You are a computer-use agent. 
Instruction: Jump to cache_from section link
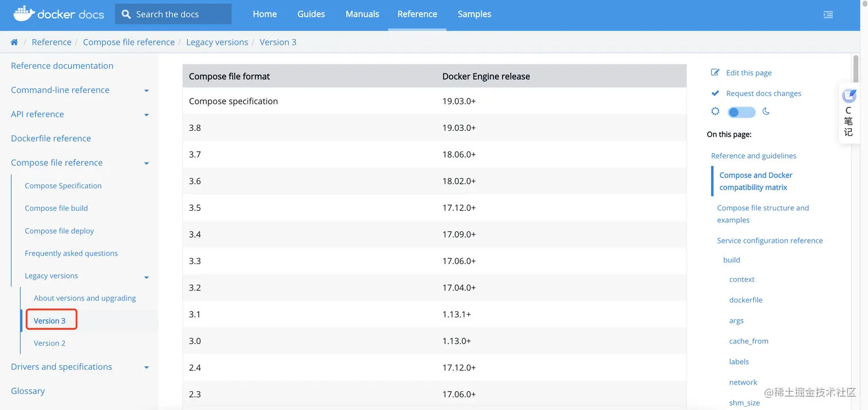(x=749, y=341)
